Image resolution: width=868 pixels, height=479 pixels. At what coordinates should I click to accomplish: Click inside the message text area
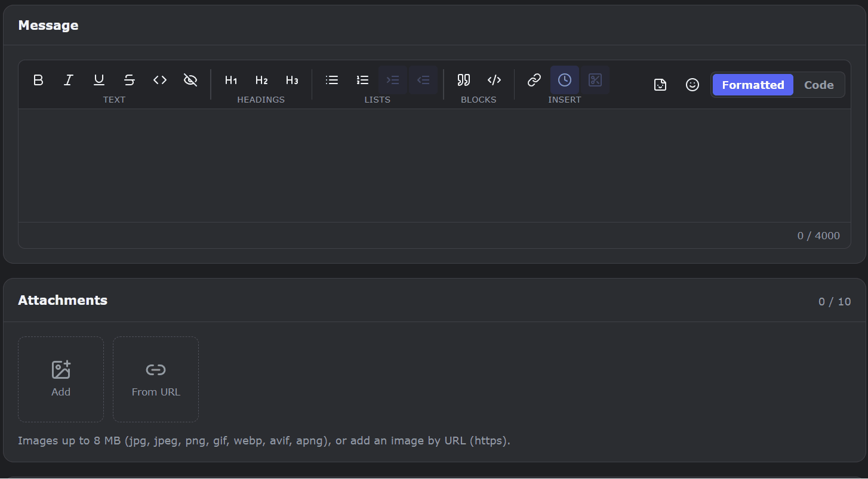pos(435,165)
